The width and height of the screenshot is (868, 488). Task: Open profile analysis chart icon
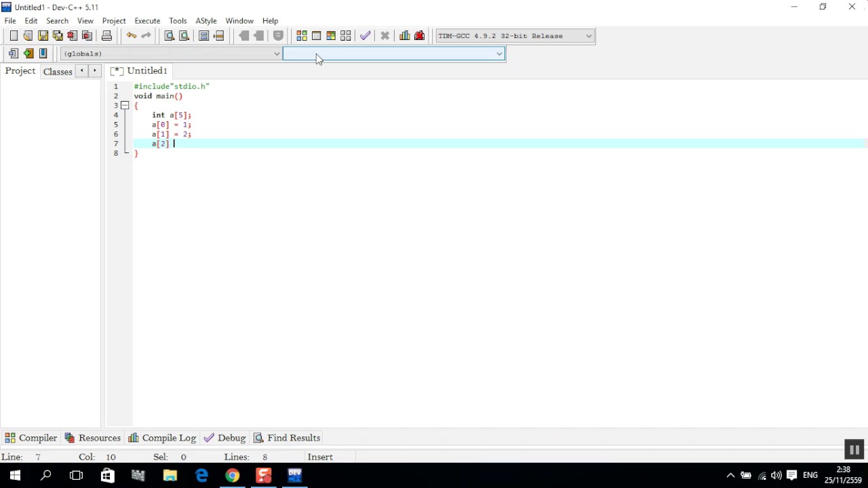(405, 36)
